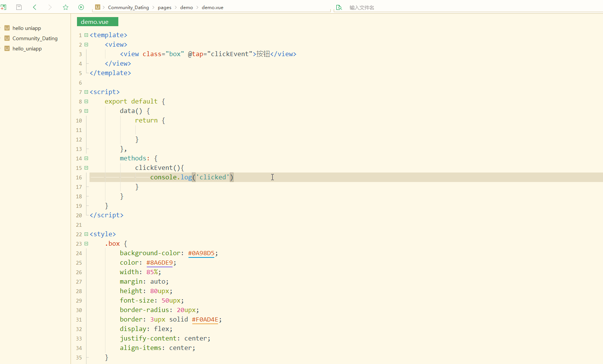Image resolution: width=603 pixels, height=364 pixels.
Task: Select the demo.vue editor tab
Action: 97,22
